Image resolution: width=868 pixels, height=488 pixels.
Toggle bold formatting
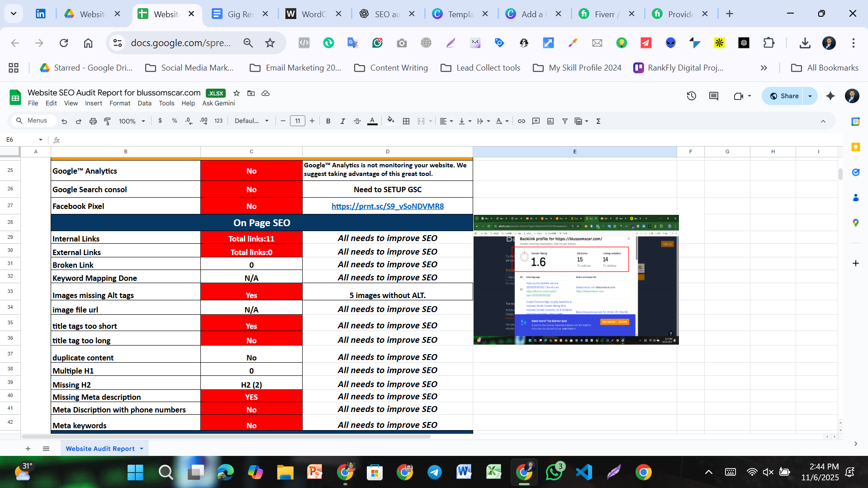click(x=328, y=121)
